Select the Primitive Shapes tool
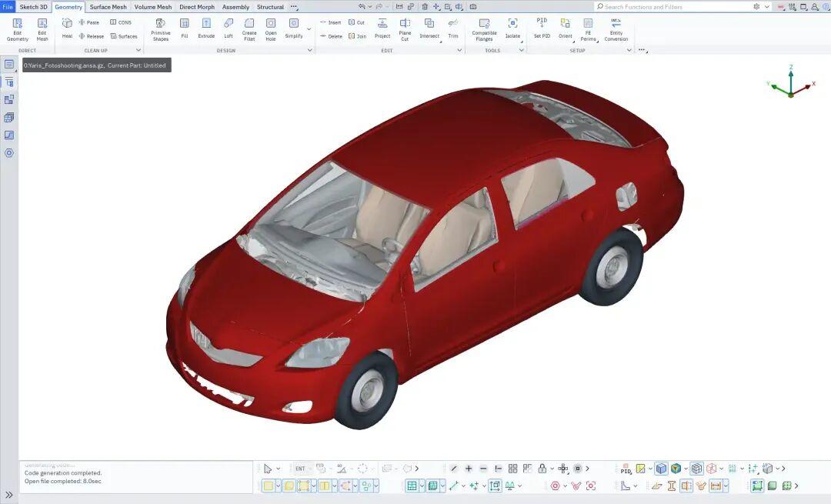831x504 pixels. 160,28
